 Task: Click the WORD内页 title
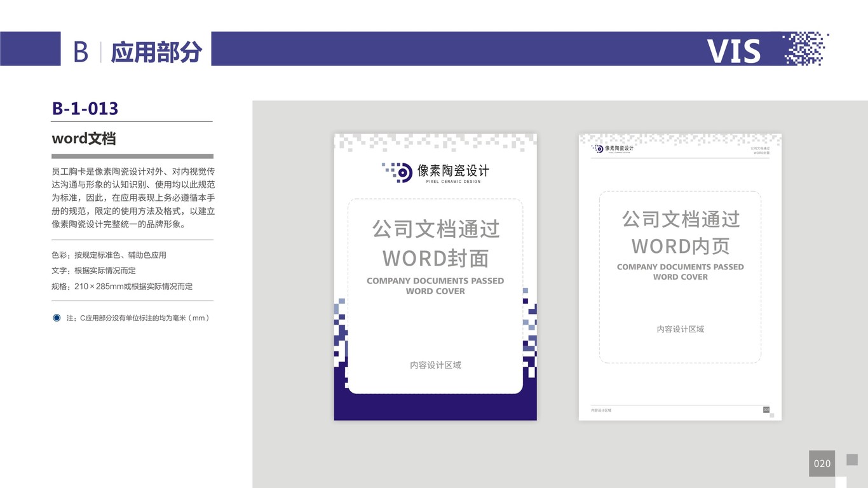[x=681, y=246]
